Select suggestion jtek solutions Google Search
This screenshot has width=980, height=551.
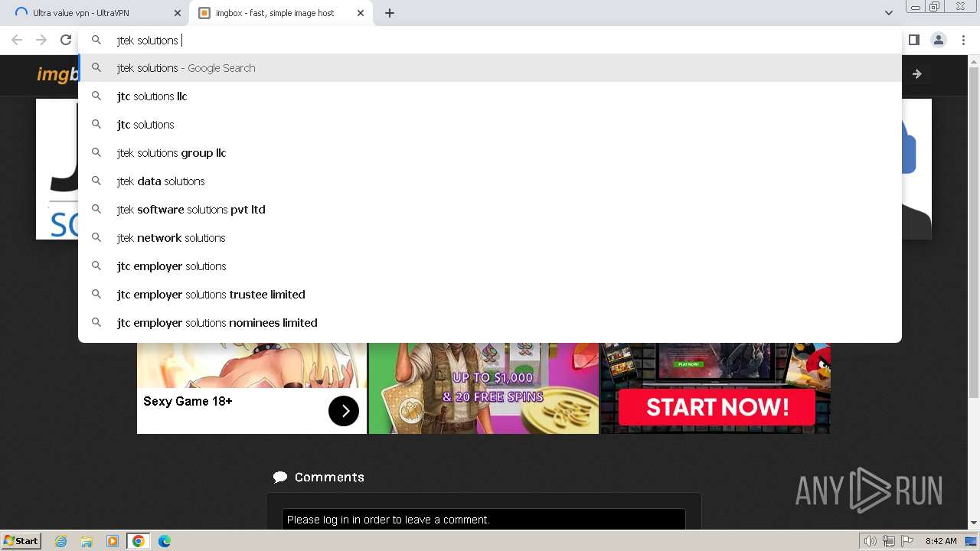490,68
